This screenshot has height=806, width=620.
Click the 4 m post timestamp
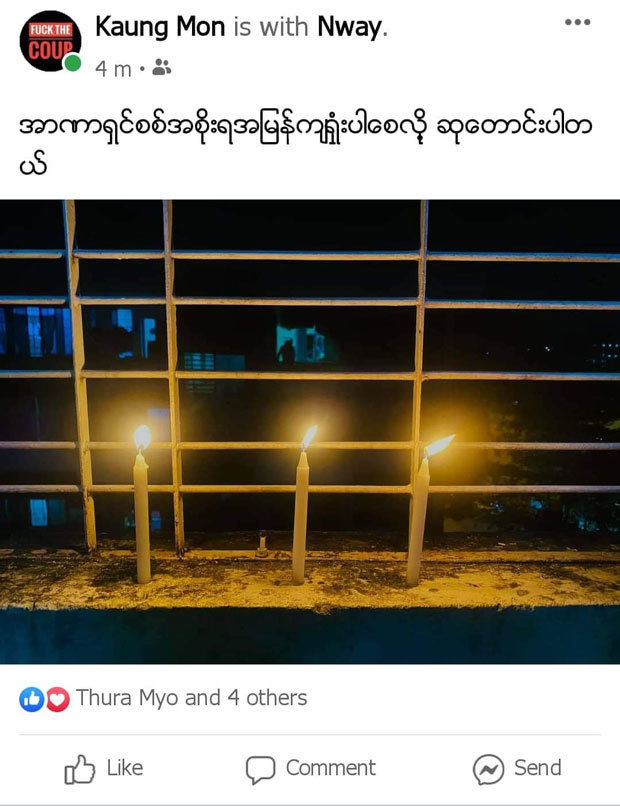tap(113, 68)
